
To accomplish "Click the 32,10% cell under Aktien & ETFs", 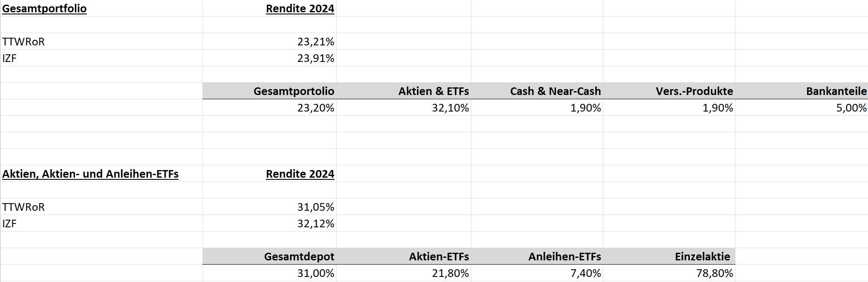I will coord(404,108).
